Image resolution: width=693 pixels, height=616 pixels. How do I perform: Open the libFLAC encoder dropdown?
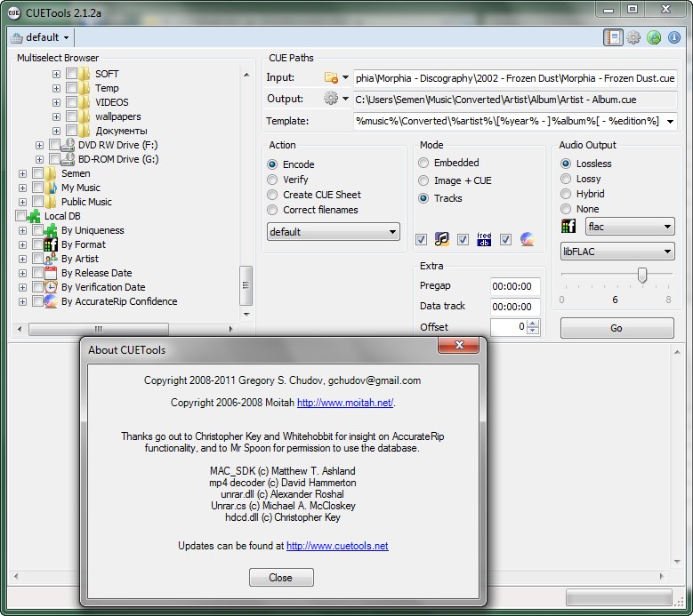coord(616,252)
